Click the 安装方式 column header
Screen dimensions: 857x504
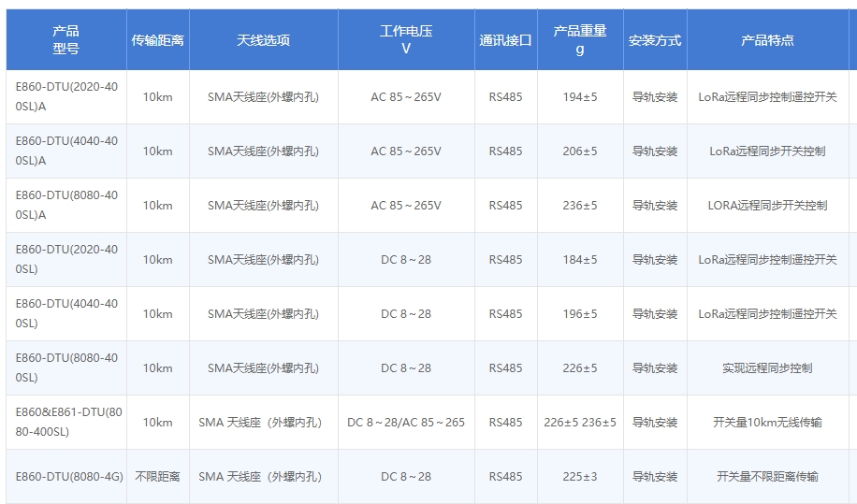(x=655, y=40)
